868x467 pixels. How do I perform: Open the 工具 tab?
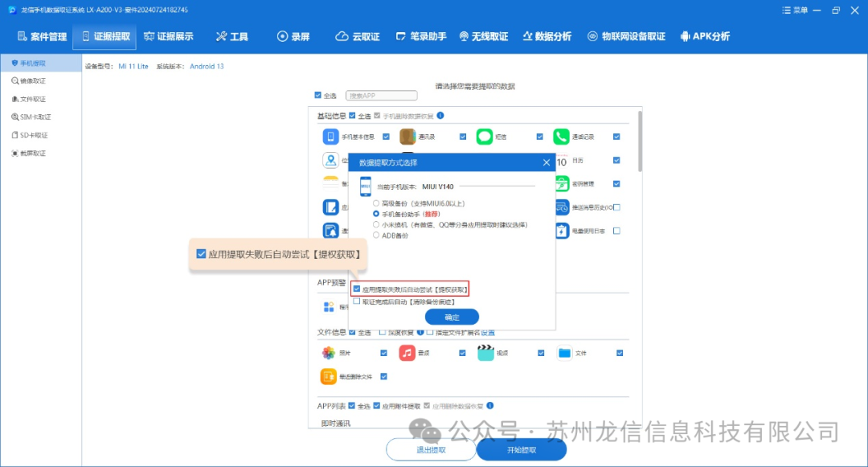coord(232,36)
